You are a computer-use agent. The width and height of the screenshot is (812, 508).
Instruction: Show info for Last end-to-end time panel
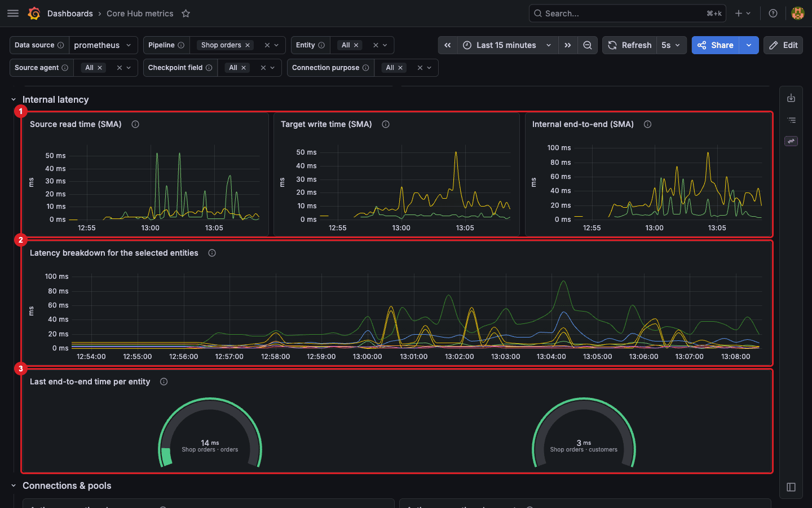(x=164, y=382)
